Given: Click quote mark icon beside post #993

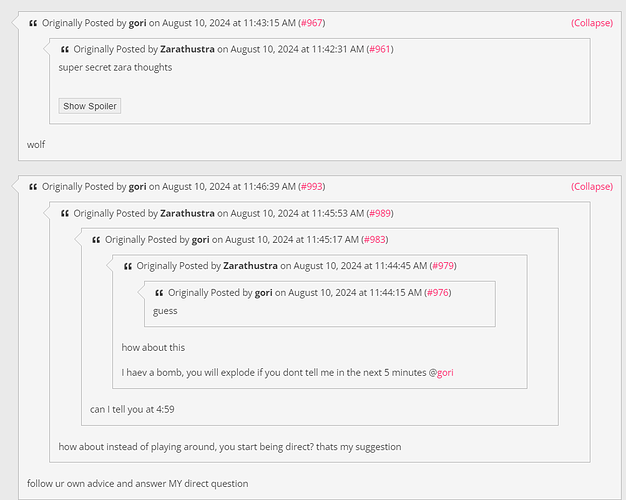Looking at the screenshot, I should 33,187.
